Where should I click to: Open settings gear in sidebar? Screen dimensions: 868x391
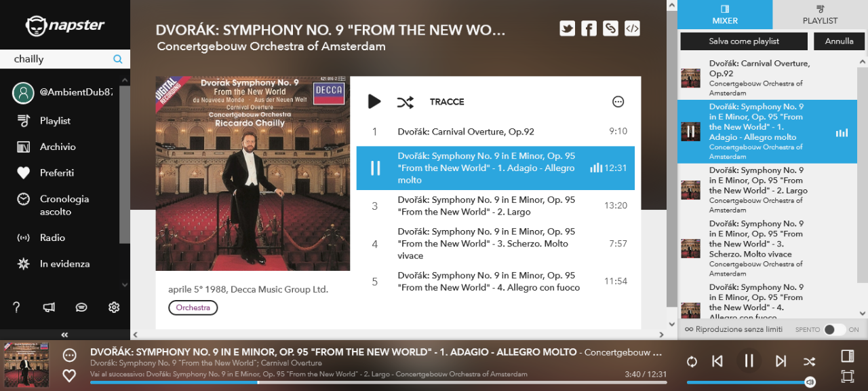(x=114, y=308)
